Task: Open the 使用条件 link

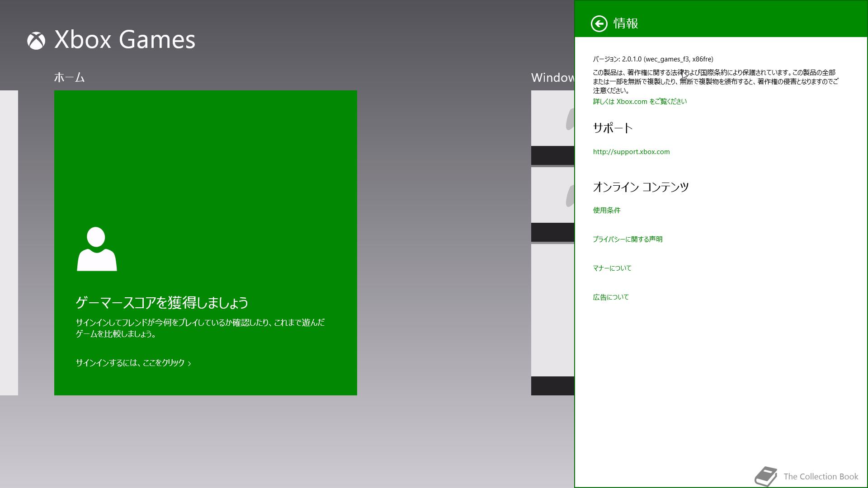Action: coord(607,211)
